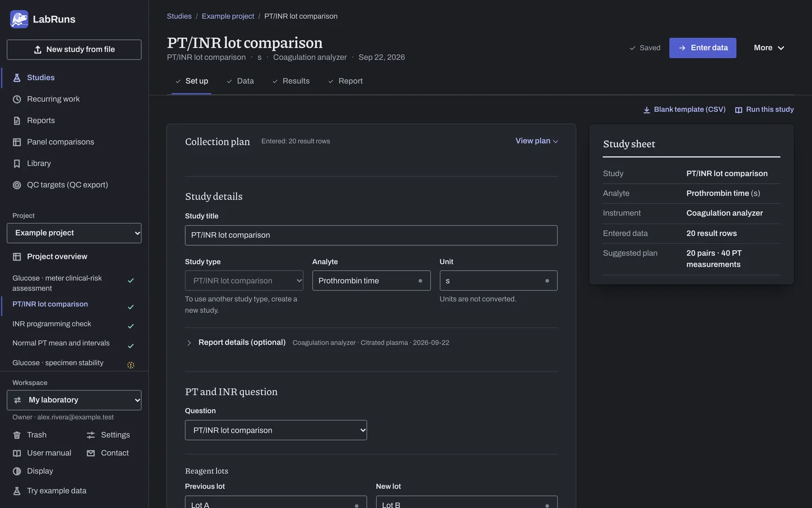This screenshot has height=508, width=812.
Task: Click Blank template download icon
Action: pos(647,110)
